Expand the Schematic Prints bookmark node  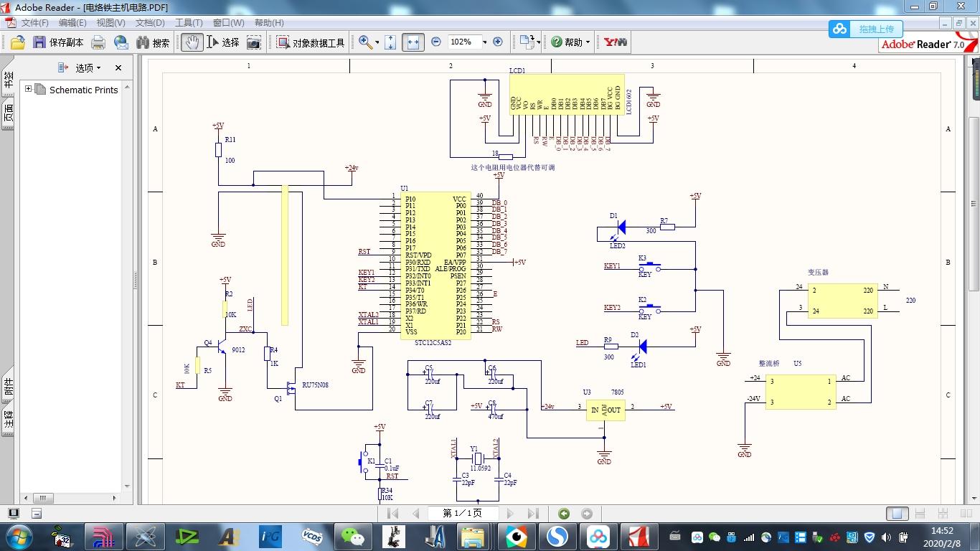click(29, 89)
